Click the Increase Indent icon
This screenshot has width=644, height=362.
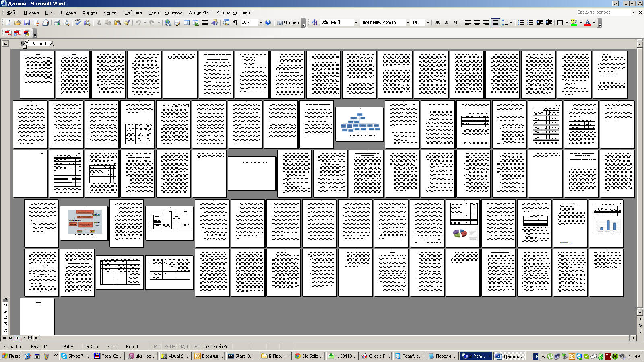[549, 23]
